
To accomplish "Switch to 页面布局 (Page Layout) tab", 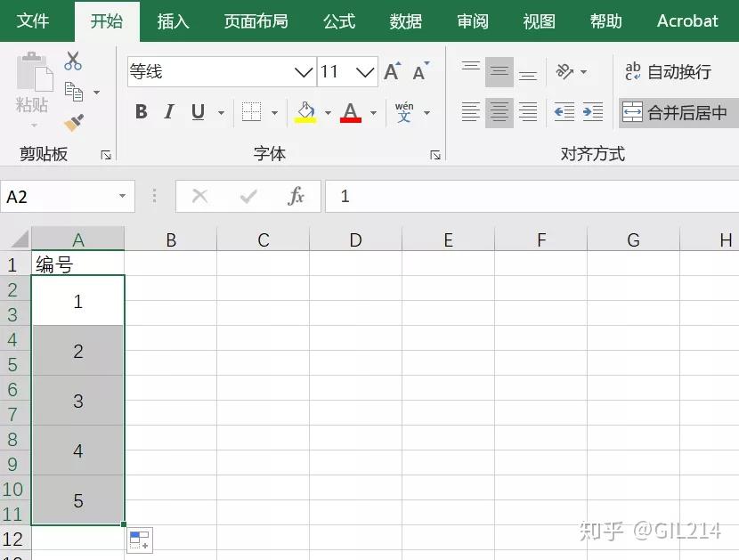I will click(x=256, y=20).
